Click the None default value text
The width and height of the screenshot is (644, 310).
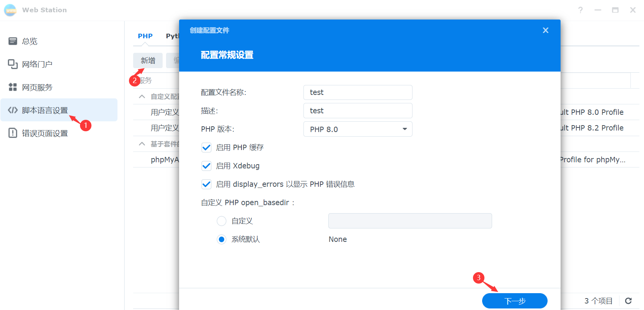coord(337,239)
